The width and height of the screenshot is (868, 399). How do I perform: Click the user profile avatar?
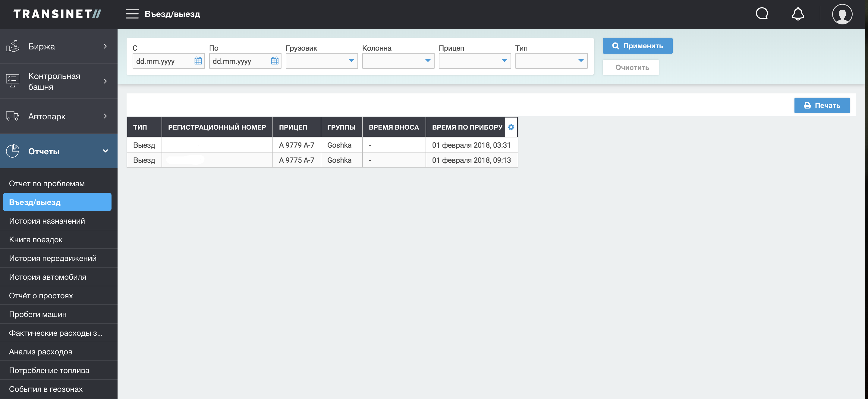pyautogui.click(x=842, y=14)
